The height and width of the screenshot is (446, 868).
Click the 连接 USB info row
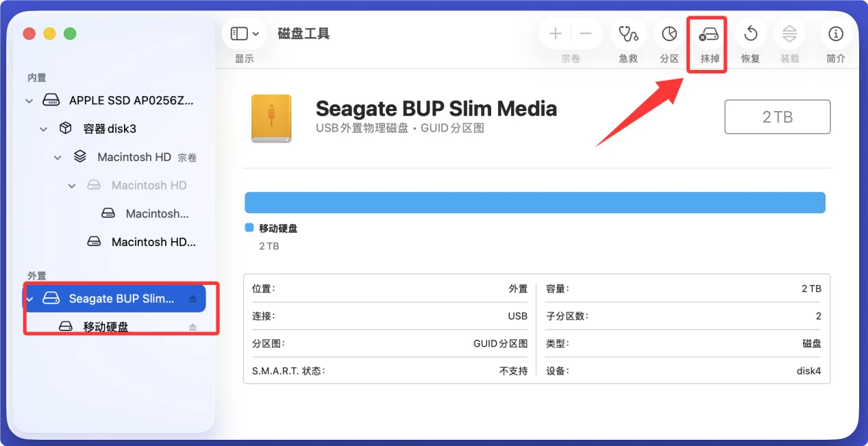pos(390,316)
